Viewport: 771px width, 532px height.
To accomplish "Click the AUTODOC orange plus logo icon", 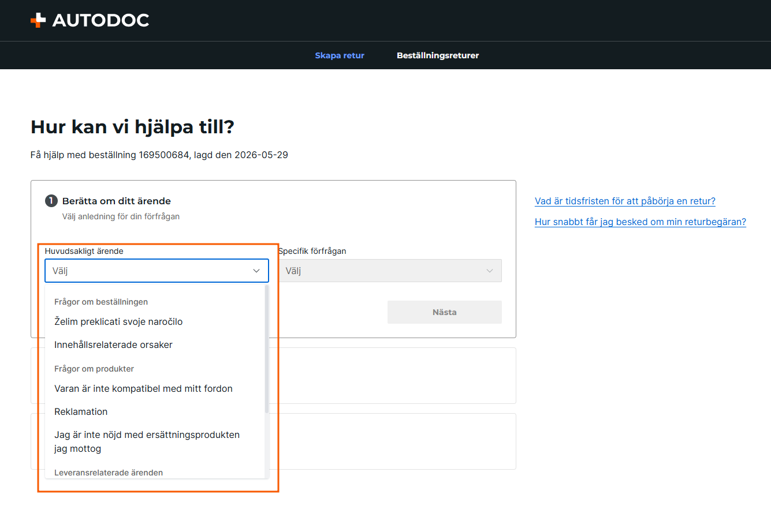I will [x=38, y=20].
